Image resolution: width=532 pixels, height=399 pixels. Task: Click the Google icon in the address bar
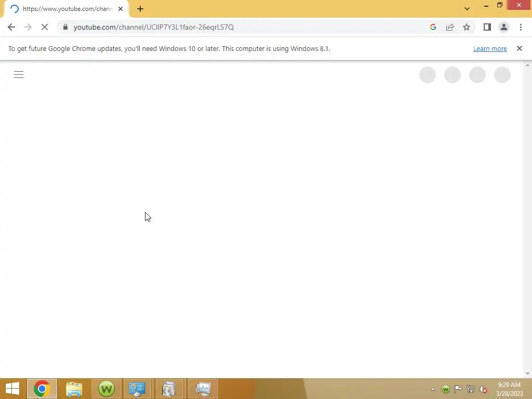pos(433,27)
